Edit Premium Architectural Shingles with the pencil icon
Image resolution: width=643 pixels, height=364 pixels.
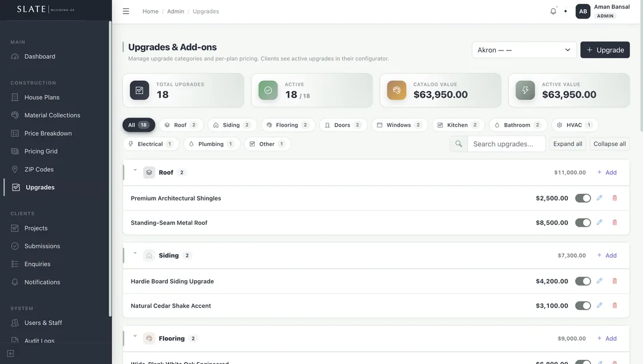(600, 198)
